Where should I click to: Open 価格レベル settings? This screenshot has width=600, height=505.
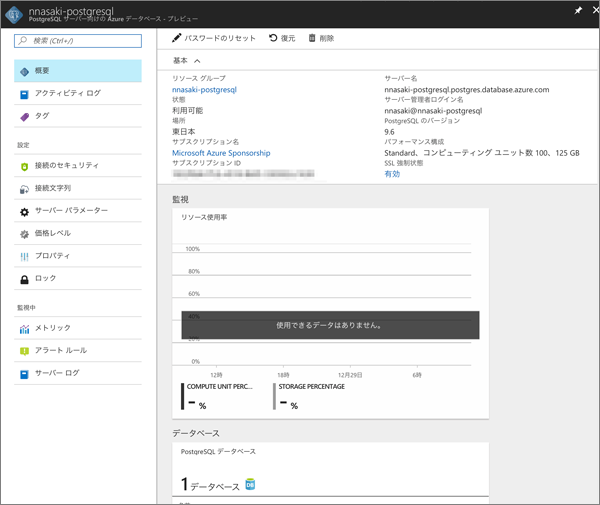click(78, 233)
